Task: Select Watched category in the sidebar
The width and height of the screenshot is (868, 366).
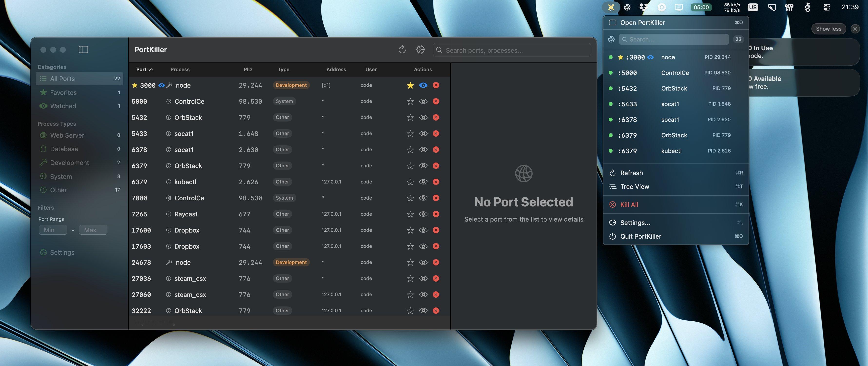Action: tap(63, 106)
